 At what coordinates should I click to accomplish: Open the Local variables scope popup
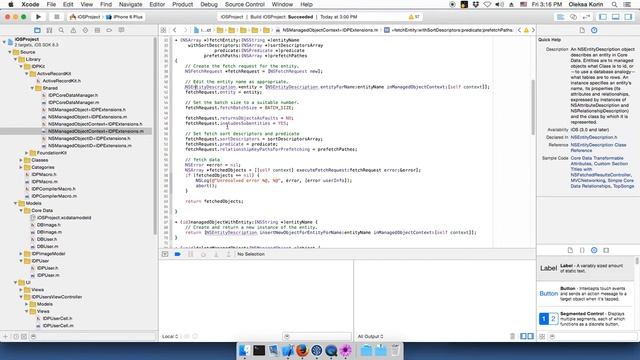tap(170, 336)
